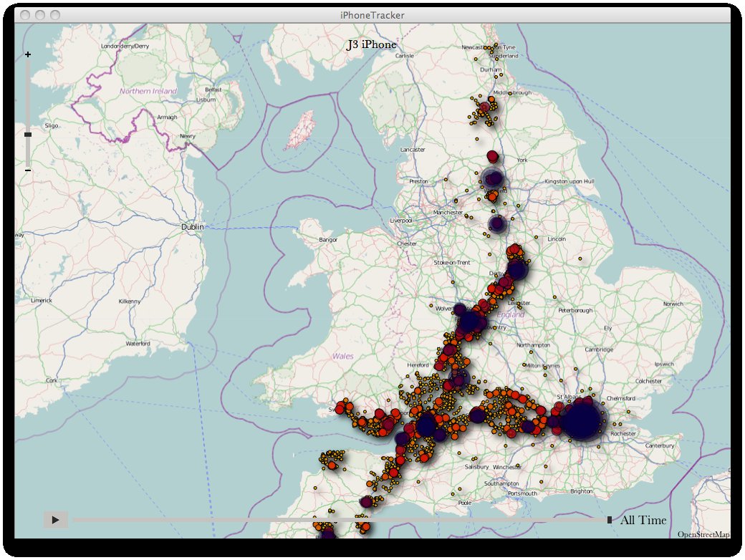The image size is (745, 560).
Task: Click the timeline progress track
Action: tap(340, 520)
